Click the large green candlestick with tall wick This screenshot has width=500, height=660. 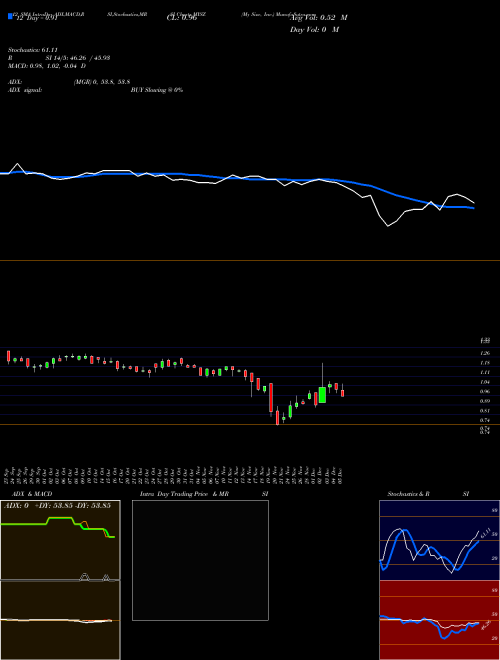coord(322,395)
